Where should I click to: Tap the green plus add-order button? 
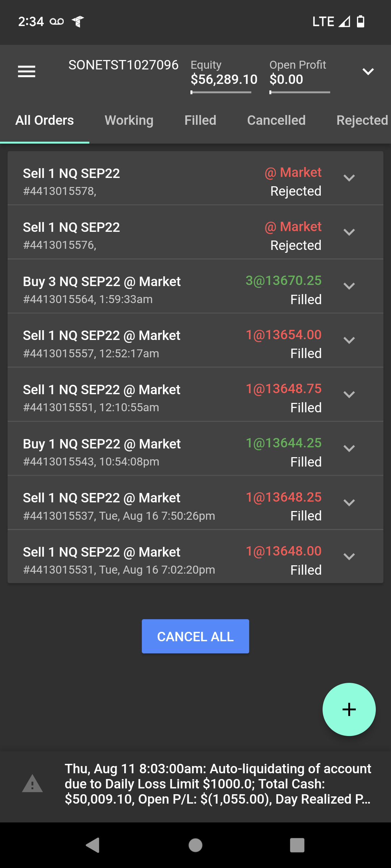(x=349, y=709)
